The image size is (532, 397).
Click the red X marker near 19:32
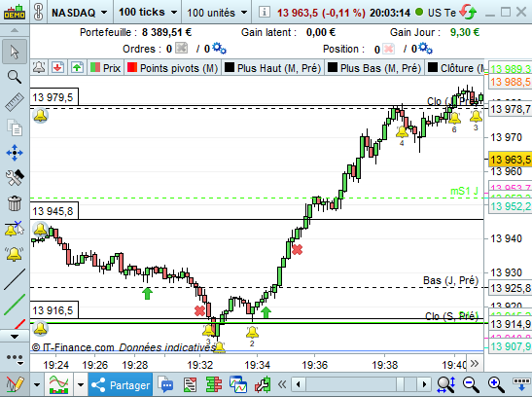tap(199, 310)
